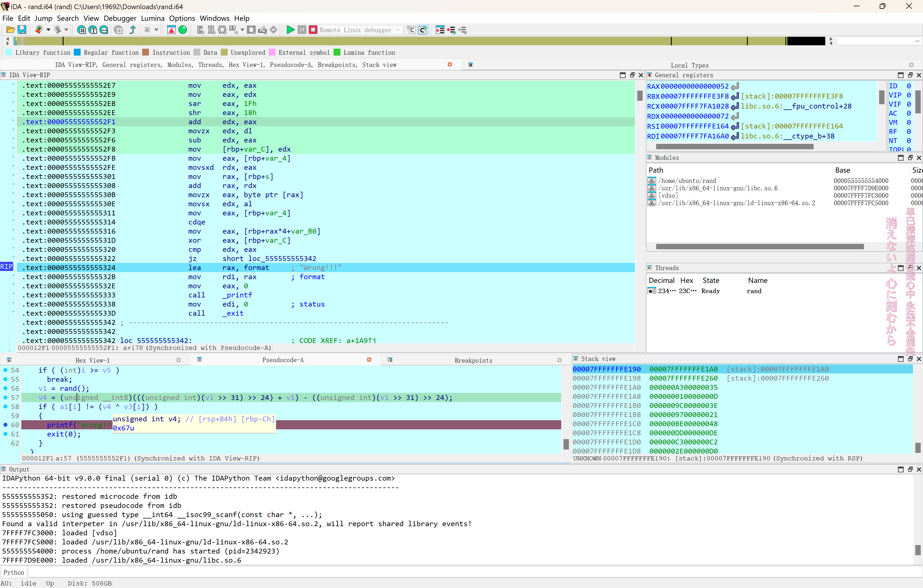The image size is (923, 588).
Task: Switch to the Hex View-1 tab
Action: point(92,360)
